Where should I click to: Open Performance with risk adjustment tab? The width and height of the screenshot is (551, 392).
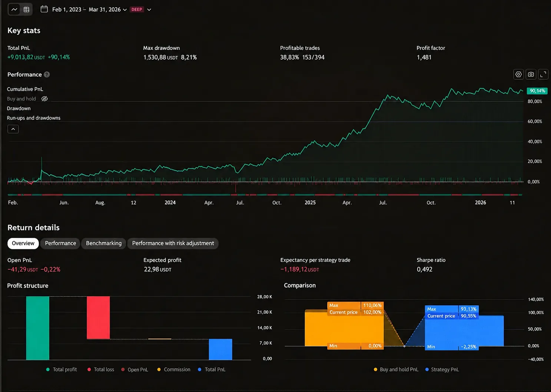click(x=173, y=243)
